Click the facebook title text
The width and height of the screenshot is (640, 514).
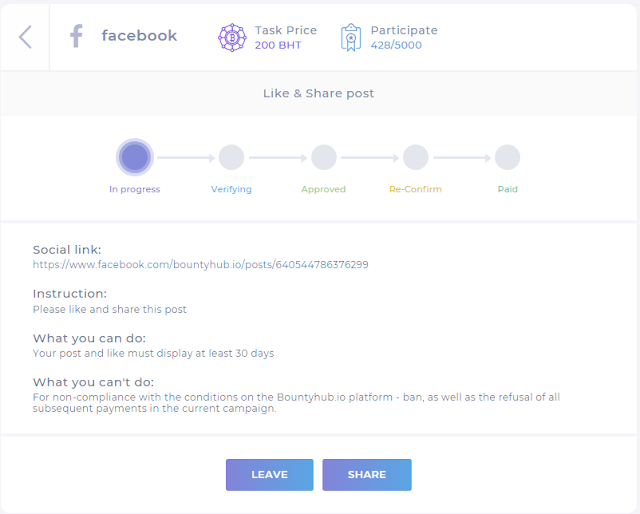coord(139,36)
